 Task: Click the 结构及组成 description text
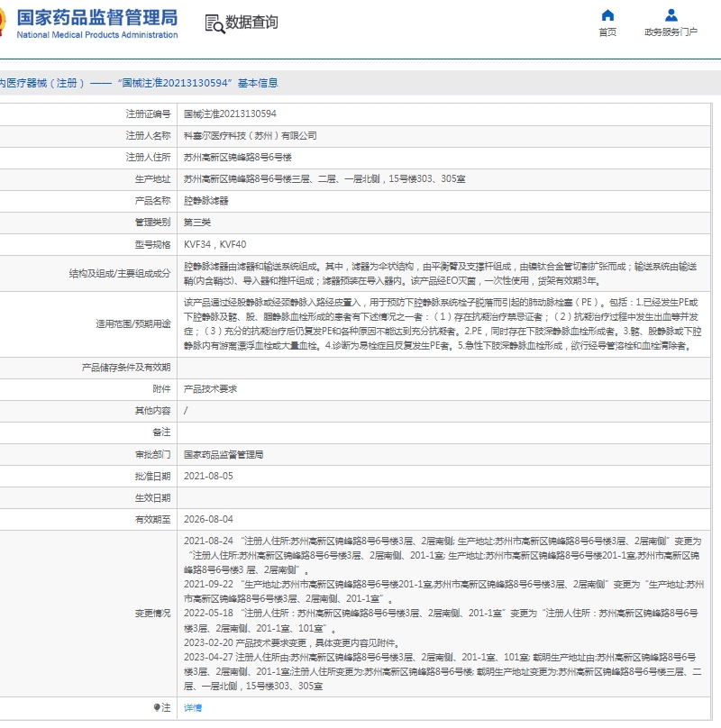tap(440, 274)
